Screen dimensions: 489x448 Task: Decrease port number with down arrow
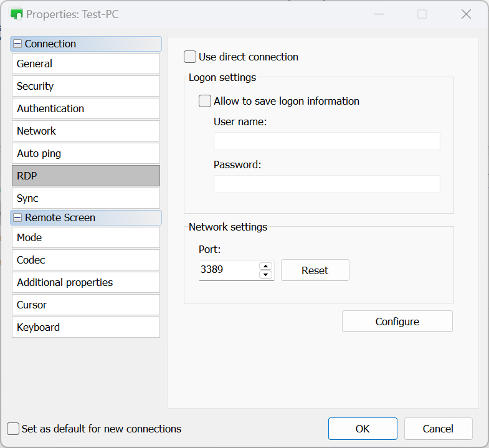click(x=266, y=275)
